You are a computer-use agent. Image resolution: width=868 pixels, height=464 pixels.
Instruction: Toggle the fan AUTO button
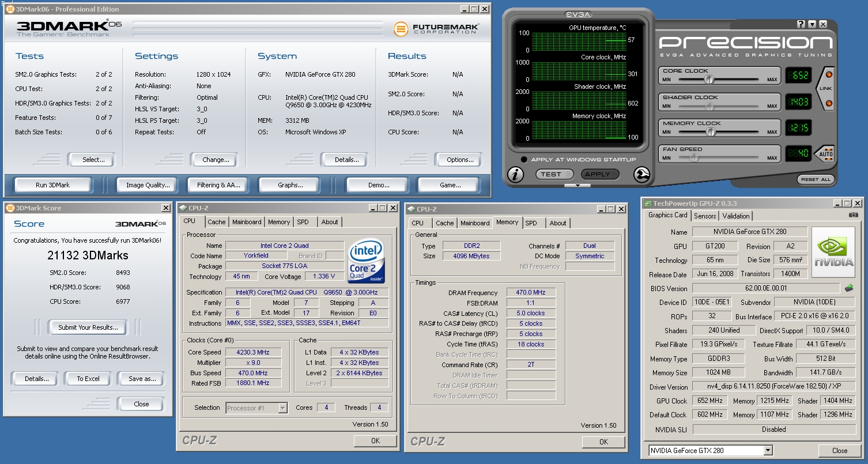825,153
